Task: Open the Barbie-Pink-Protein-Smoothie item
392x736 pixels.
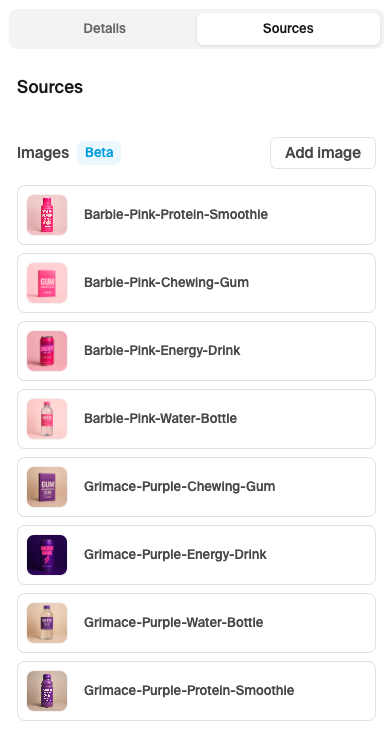Action: [196, 215]
